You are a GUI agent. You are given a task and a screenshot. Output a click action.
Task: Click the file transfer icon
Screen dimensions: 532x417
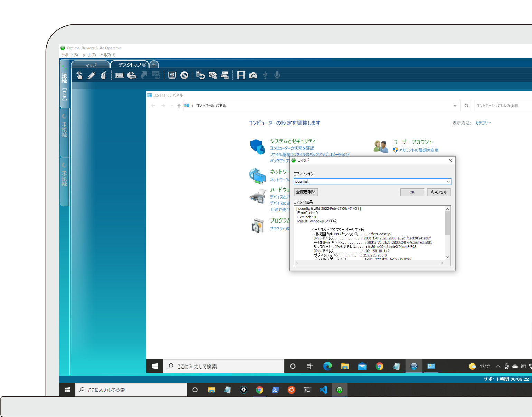[200, 75]
